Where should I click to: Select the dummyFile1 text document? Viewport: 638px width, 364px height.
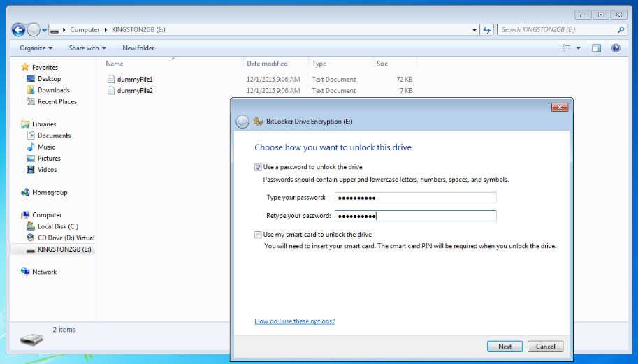[135, 80]
